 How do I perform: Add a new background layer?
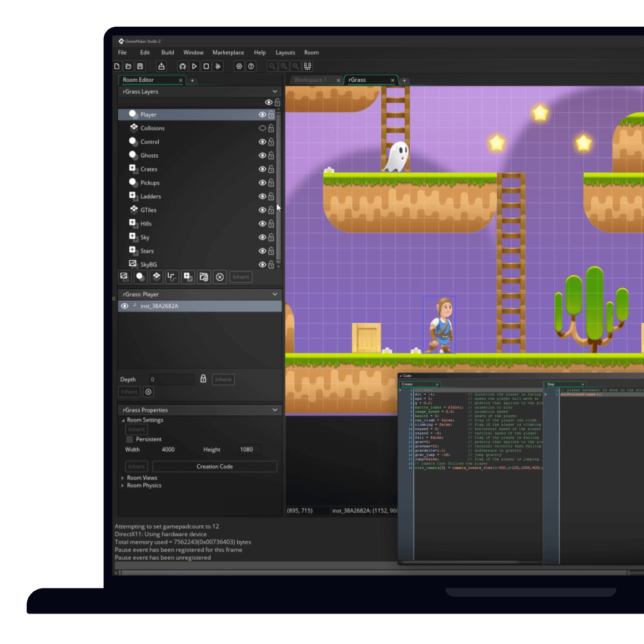125,277
